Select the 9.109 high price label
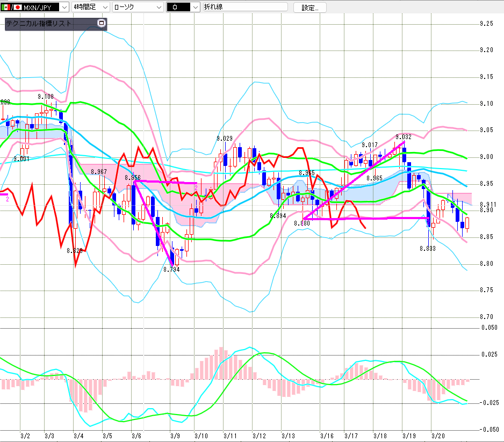The height and width of the screenshot is (442, 504). [x=45, y=97]
